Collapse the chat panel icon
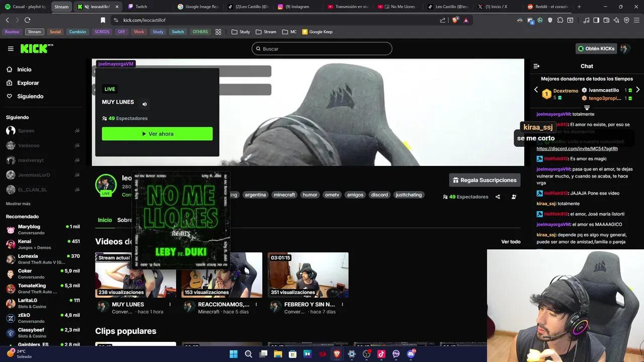 click(536, 66)
